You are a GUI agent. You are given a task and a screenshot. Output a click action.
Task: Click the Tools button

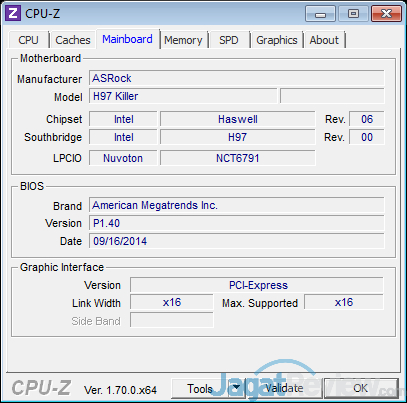pyautogui.click(x=200, y=388)
